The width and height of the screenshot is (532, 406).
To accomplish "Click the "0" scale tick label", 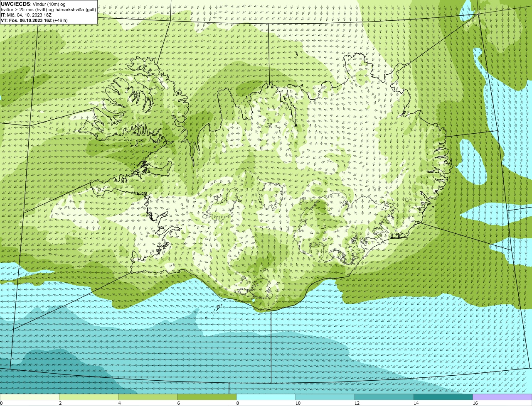I will (1, 403).
